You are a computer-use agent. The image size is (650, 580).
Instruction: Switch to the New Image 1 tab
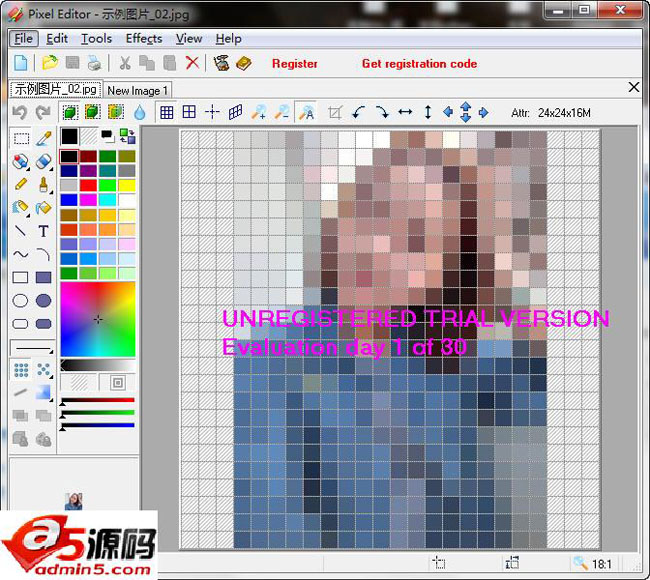point(137,90)
